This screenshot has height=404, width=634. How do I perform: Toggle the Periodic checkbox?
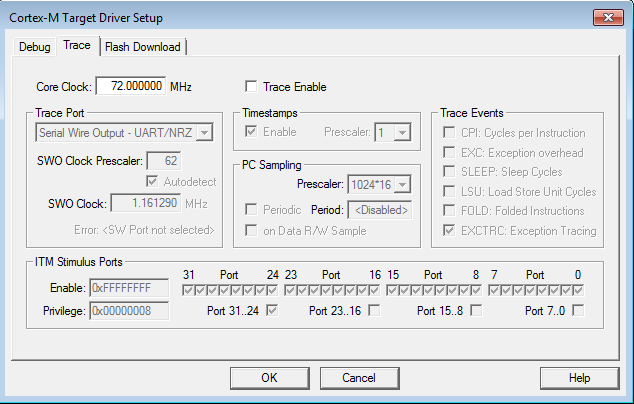(x=251, y=209)
